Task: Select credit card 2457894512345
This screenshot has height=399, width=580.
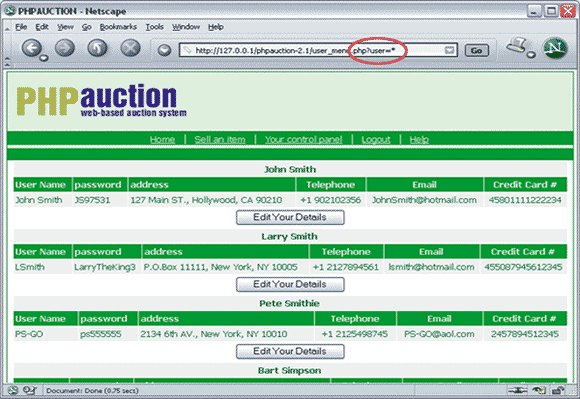Action: [x=525, y=334]
